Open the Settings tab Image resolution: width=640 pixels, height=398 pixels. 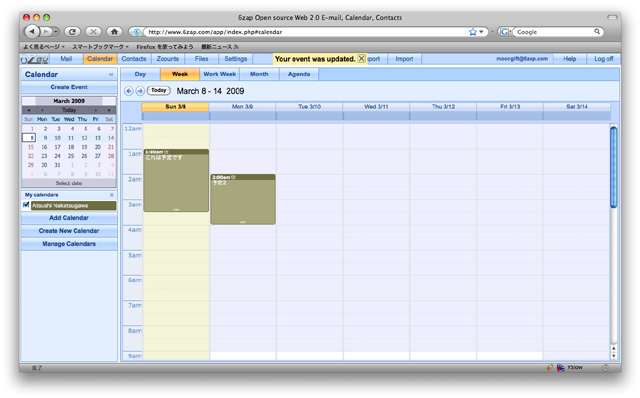point(236,59)
